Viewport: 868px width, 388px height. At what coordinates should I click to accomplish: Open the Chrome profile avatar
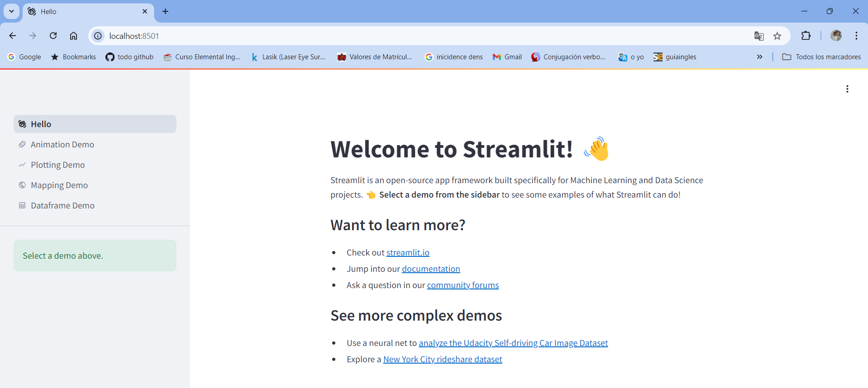point(836,36)
